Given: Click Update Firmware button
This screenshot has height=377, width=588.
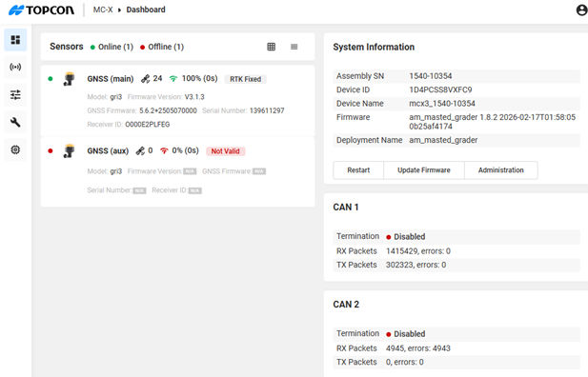Looking at the screenshot, I should coord(424,170).
